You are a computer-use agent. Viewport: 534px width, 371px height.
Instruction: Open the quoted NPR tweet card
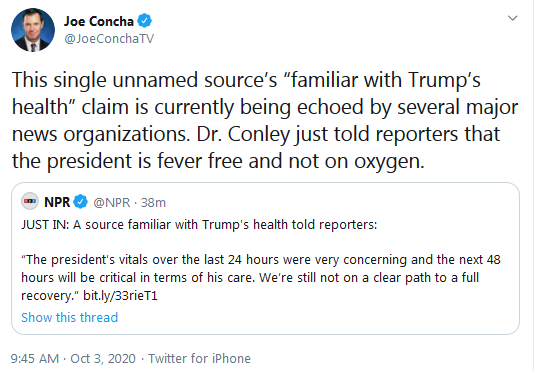point(265,258)
